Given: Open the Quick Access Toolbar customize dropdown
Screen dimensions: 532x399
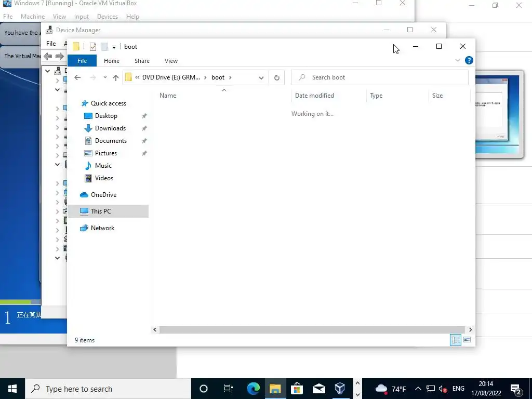Looking at the screenshot, I should point(114,47).
